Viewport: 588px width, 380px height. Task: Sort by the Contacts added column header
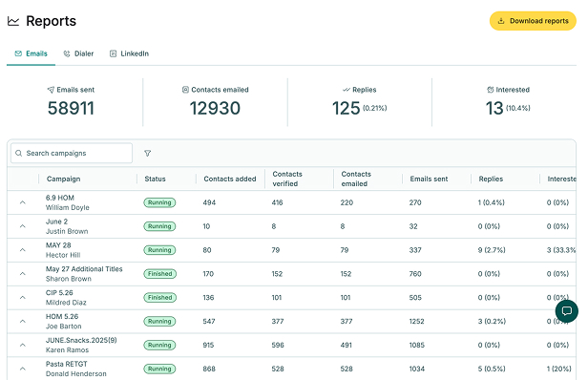point(230,179)
